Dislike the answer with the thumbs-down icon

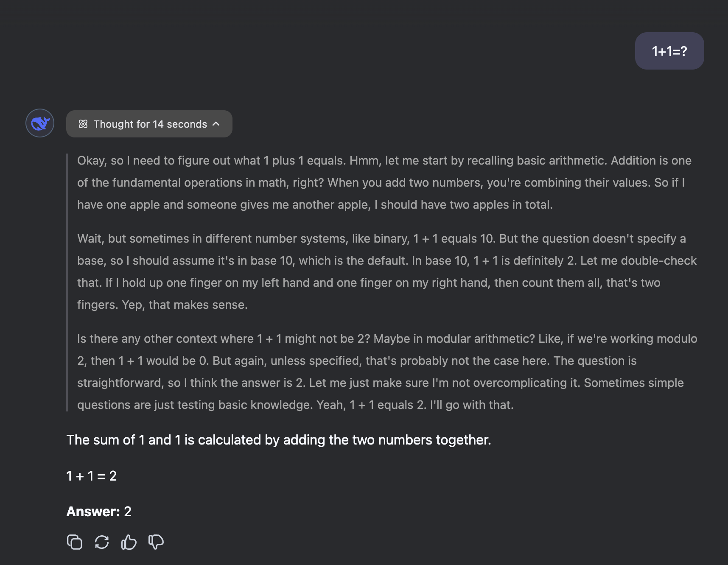(x=156, y=542)
